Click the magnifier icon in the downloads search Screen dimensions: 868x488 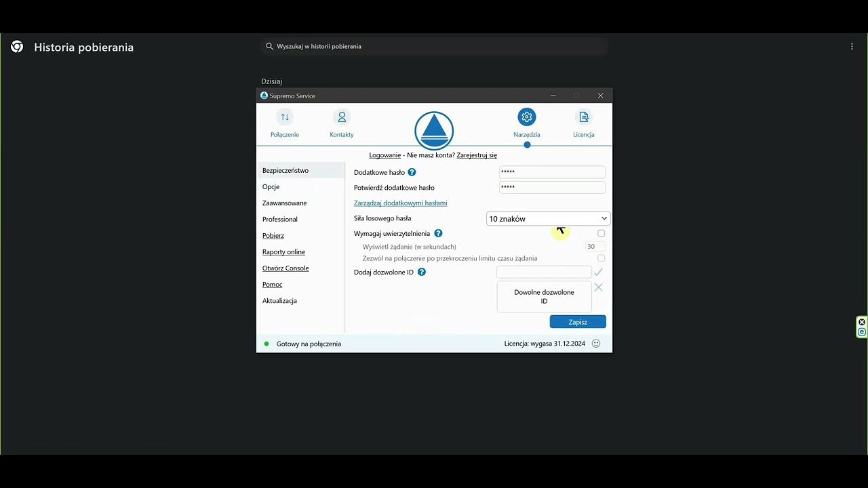tap(269, 46)
